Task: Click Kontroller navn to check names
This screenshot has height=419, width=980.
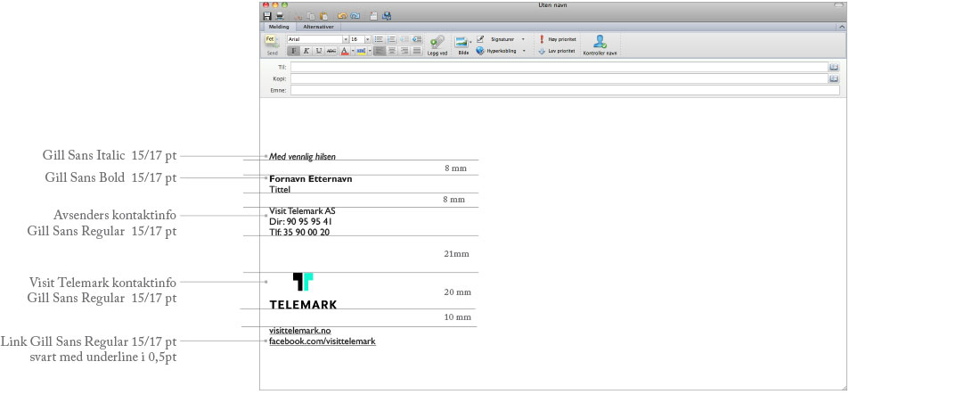Action: pyautogui.click(x=600, y=42)
